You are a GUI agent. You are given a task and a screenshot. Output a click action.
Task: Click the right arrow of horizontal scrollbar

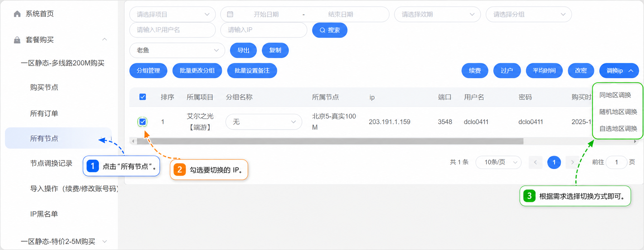(x=635, y=141)
